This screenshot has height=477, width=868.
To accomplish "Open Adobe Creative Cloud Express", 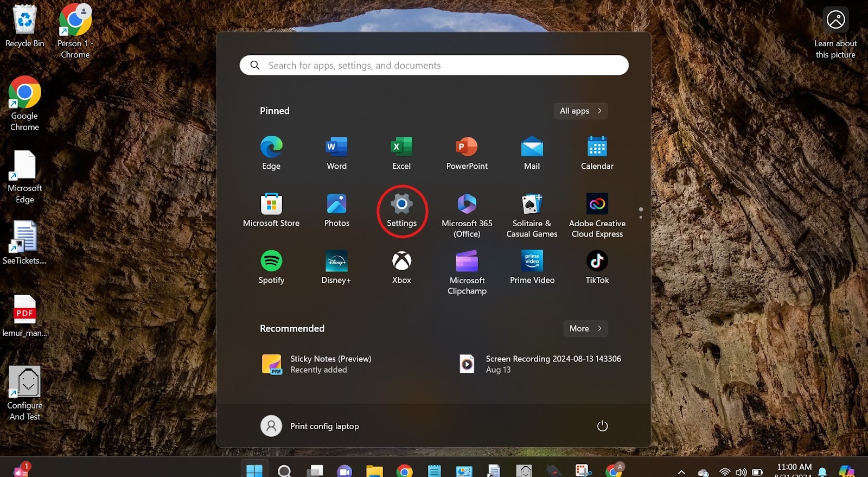I will point(597,215).
